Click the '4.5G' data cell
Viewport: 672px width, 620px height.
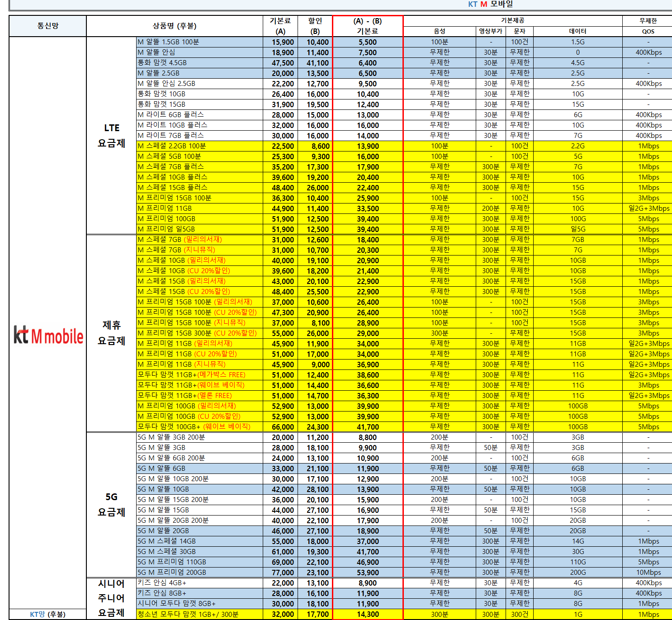pyautogui.click(x=577, y=63)
